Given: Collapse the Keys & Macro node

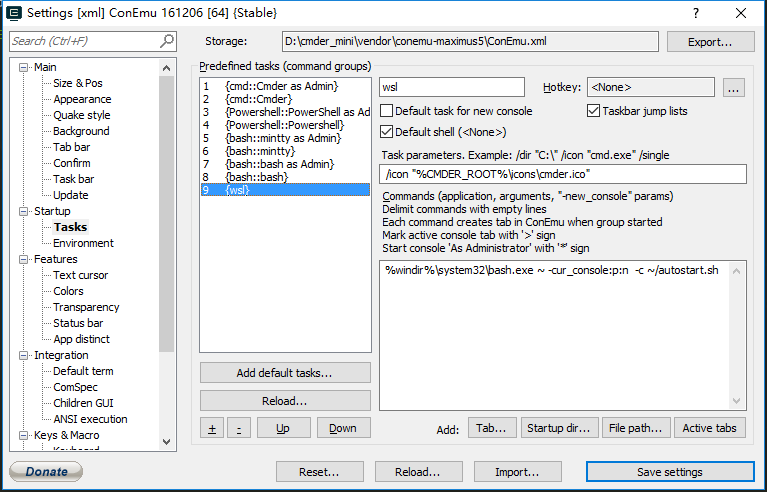Looking at the screenshot, I should (23, 435).
